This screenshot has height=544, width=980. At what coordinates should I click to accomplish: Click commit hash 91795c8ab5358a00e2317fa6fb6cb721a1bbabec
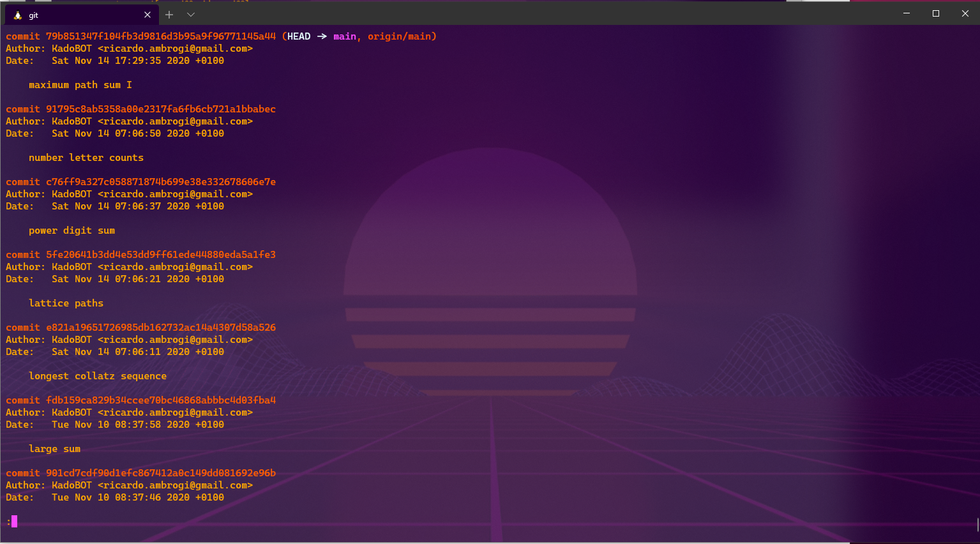tap(161, 109)
